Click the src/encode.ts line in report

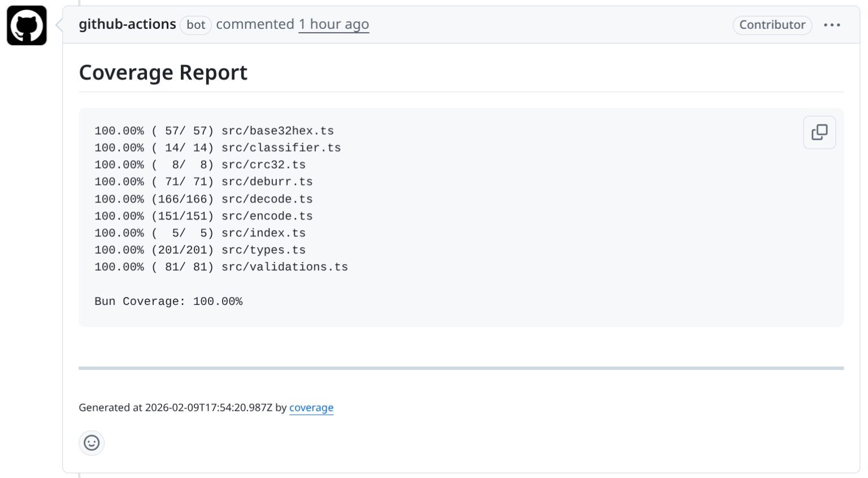(x=203, y=216)
